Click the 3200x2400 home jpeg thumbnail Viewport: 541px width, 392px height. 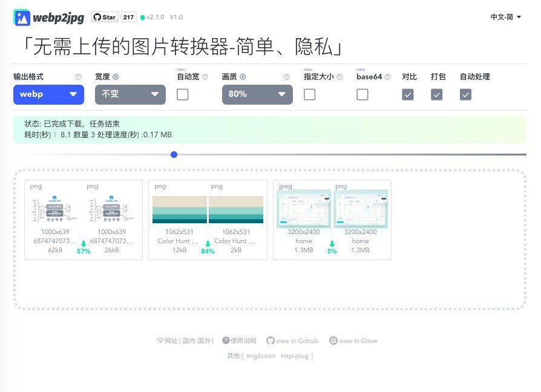coord(304,208)
